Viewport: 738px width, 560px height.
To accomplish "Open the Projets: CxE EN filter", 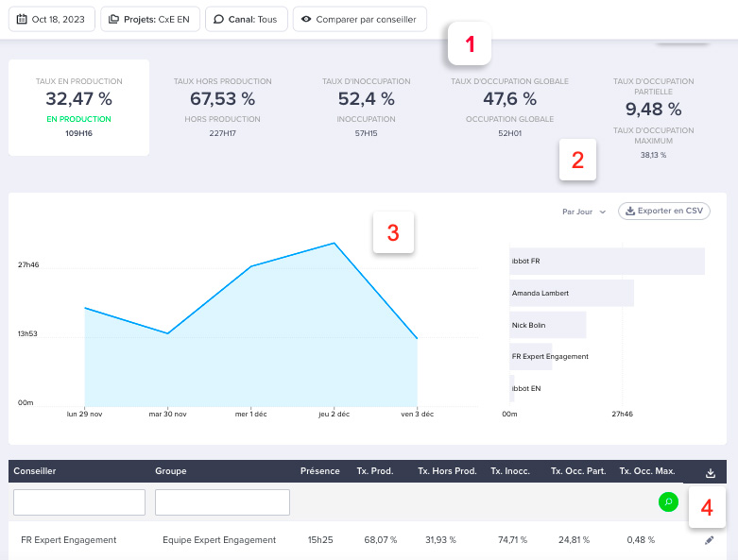I will click(x=150, y=19).
